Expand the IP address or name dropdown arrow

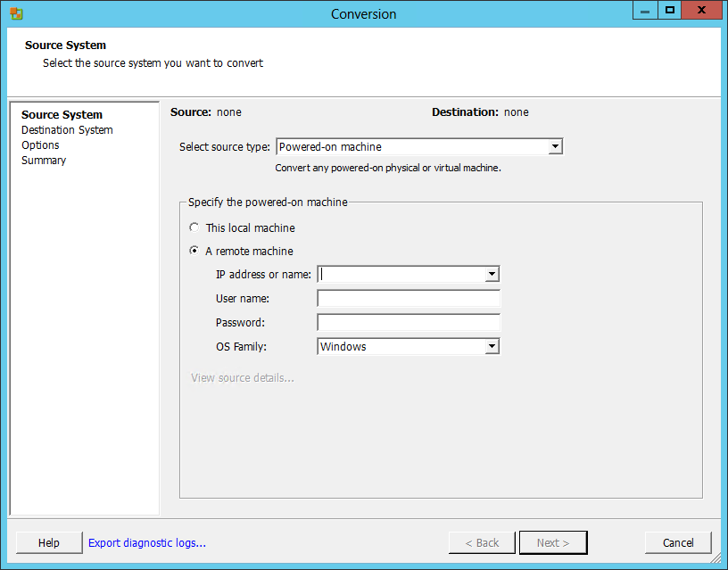pyautogui.click(x=492, y=275)
